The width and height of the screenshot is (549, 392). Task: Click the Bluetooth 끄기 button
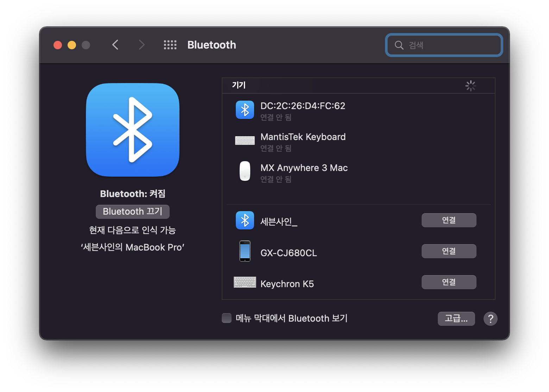pos(133,211)
